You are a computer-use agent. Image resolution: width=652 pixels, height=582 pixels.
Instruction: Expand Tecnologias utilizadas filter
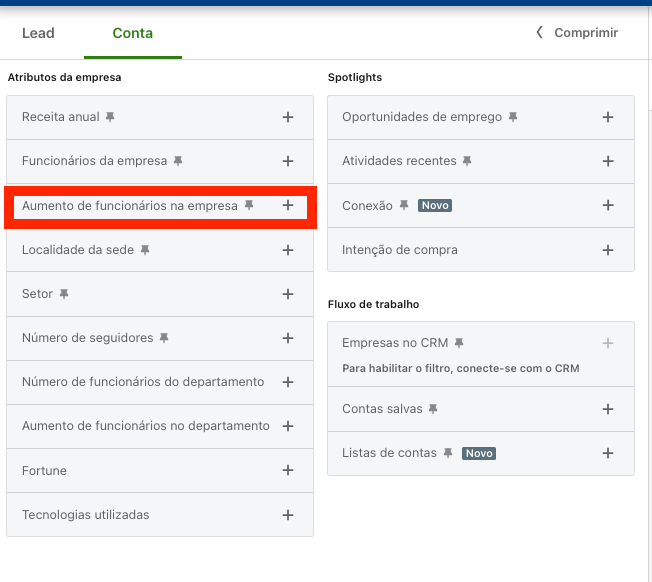click(288, 515)
